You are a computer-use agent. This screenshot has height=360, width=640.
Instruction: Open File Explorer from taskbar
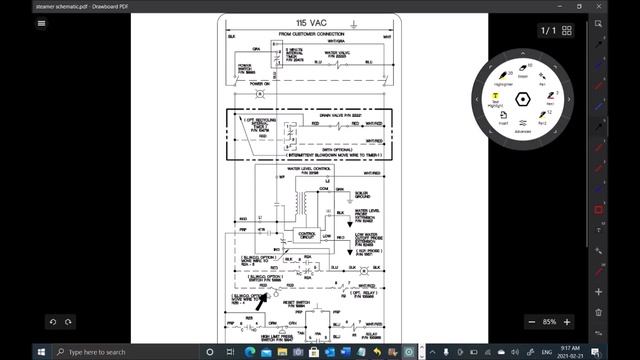click(x=282, y=352)
